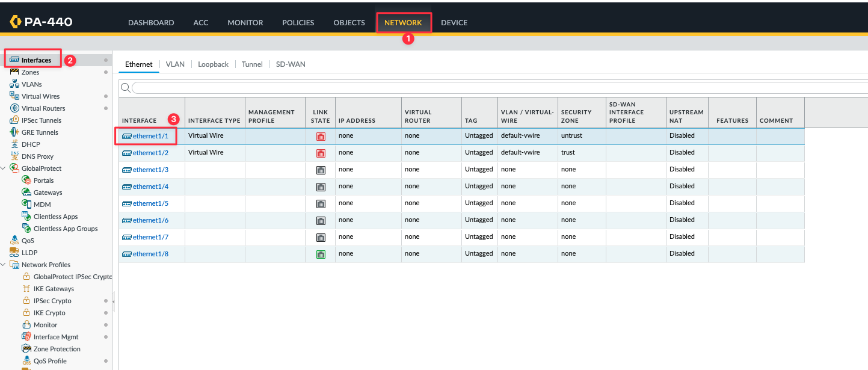Click the Zones icon in the sidebar

(15, 72)
